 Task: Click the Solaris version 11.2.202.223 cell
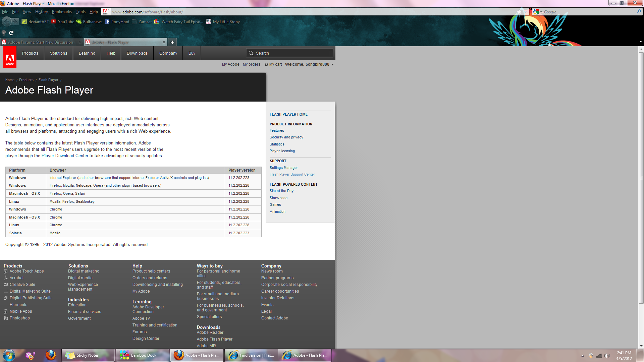(x=243, y=233)
